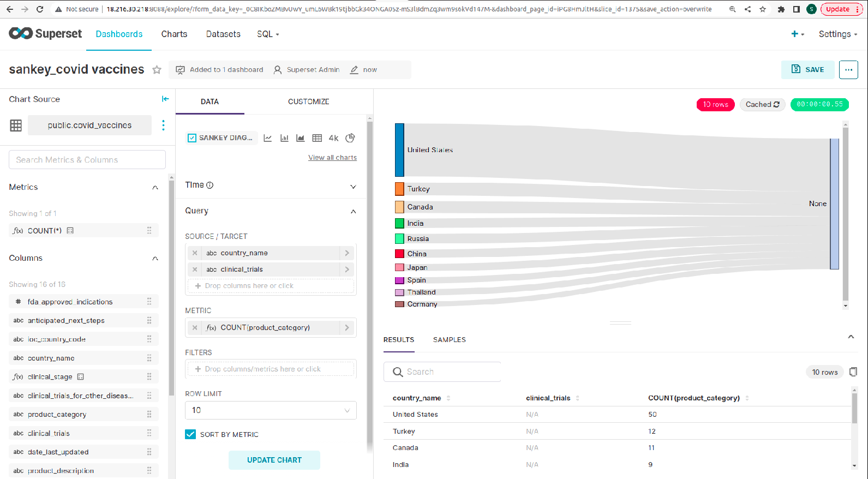The width and height of the screenshot is (868, 479).
Task: Open the dataset three-dot menu beside public.covid_vaccines
Action: click(x=163, y=125)
